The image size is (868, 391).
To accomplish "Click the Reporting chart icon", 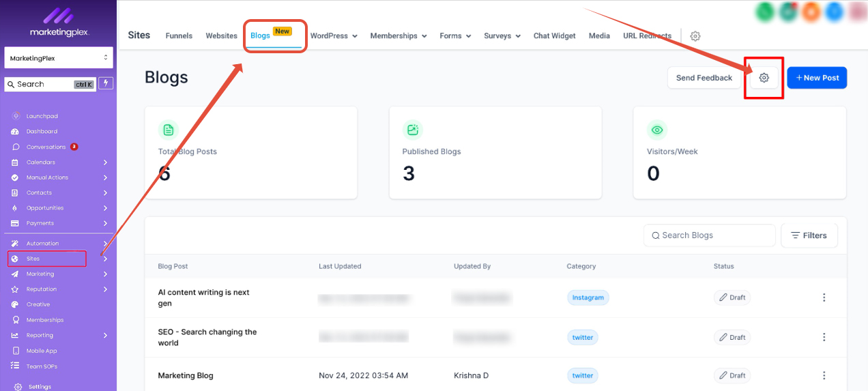I will pyautogui.click(x=15, y=335).
